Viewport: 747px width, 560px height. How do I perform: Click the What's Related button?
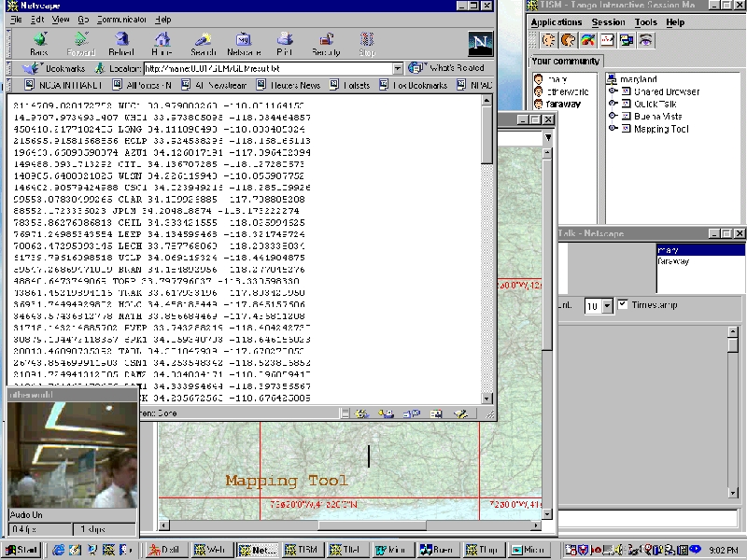tap(446, 68)
